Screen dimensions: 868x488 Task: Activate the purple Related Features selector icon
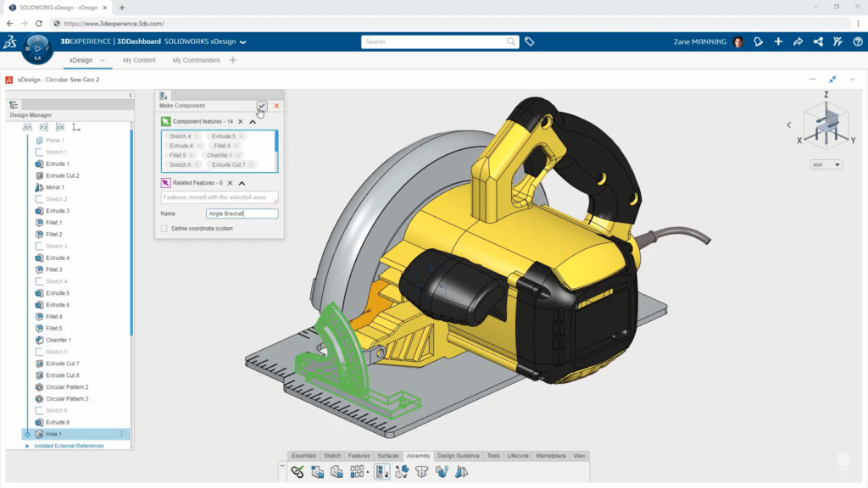coord(165,183)
